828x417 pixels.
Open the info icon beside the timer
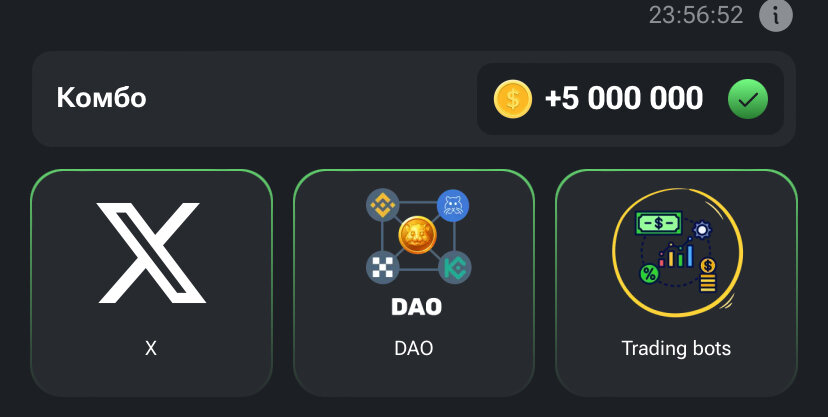coord(776,15)
